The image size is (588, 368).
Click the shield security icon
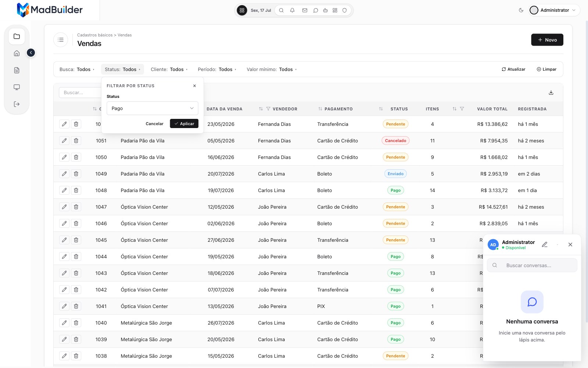click(x=344, y=10)
